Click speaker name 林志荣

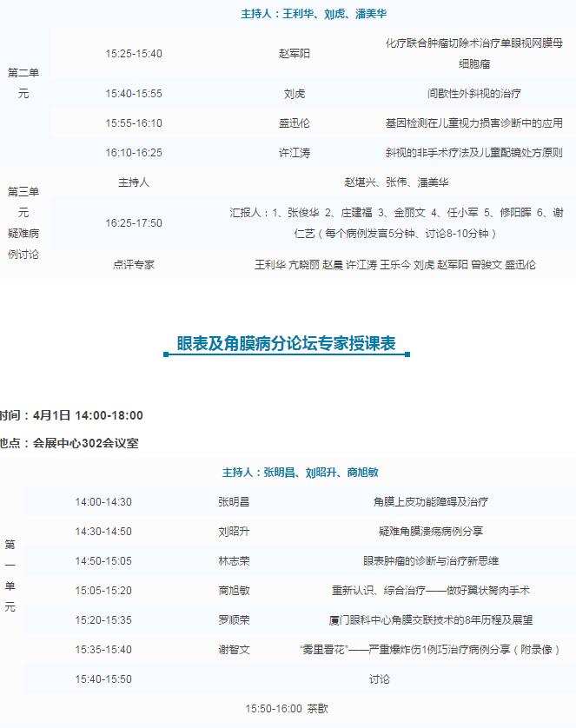tap(234, 561)
